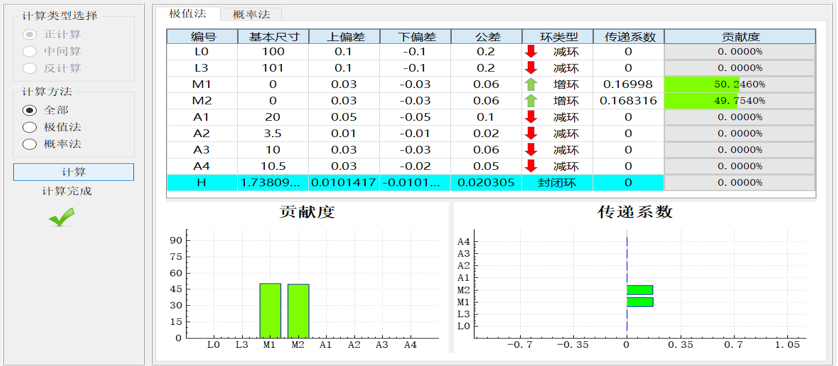
Task: Select the A4 row label cell
Action: tap(203, 166)
